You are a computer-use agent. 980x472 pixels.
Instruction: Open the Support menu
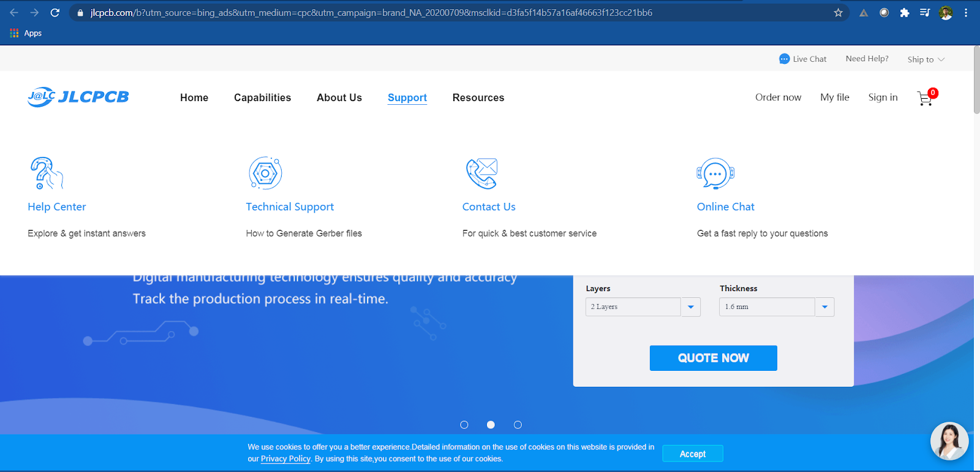(x=407, y=97)
